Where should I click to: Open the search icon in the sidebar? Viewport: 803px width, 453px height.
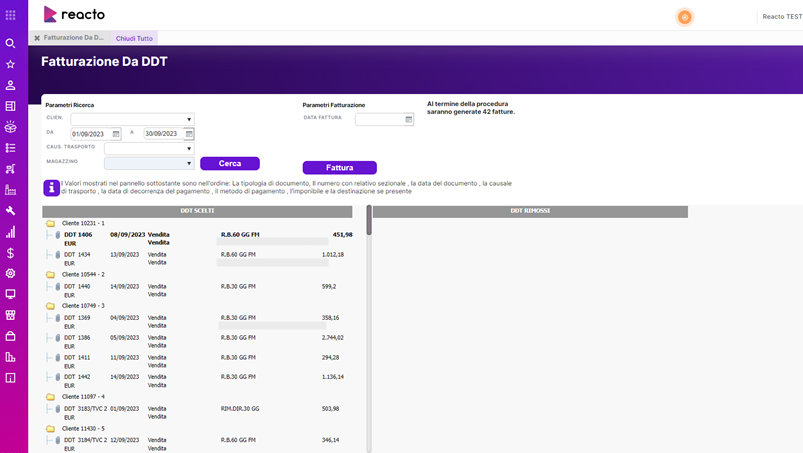point(10,43)
